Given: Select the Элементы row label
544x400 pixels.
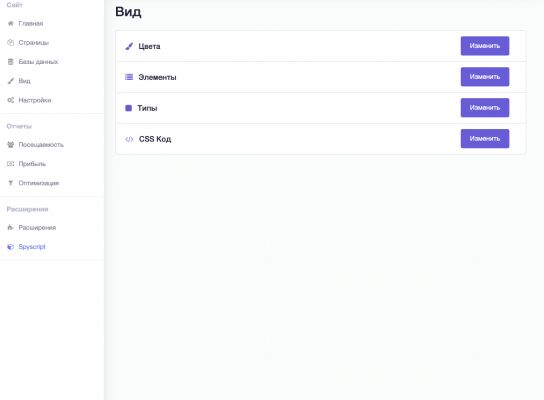Looking at the screenshot, I should (157, 77).
